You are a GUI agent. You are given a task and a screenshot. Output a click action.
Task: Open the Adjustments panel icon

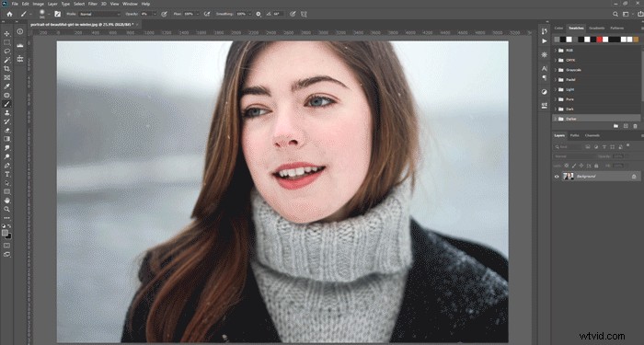(x=545, y=92)
